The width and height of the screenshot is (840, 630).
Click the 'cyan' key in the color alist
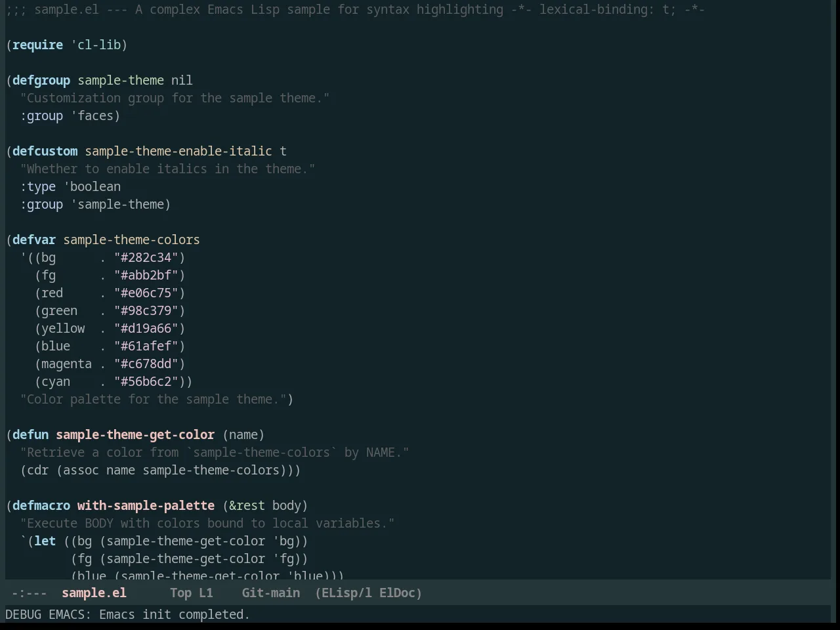click(x=56, y=381)
